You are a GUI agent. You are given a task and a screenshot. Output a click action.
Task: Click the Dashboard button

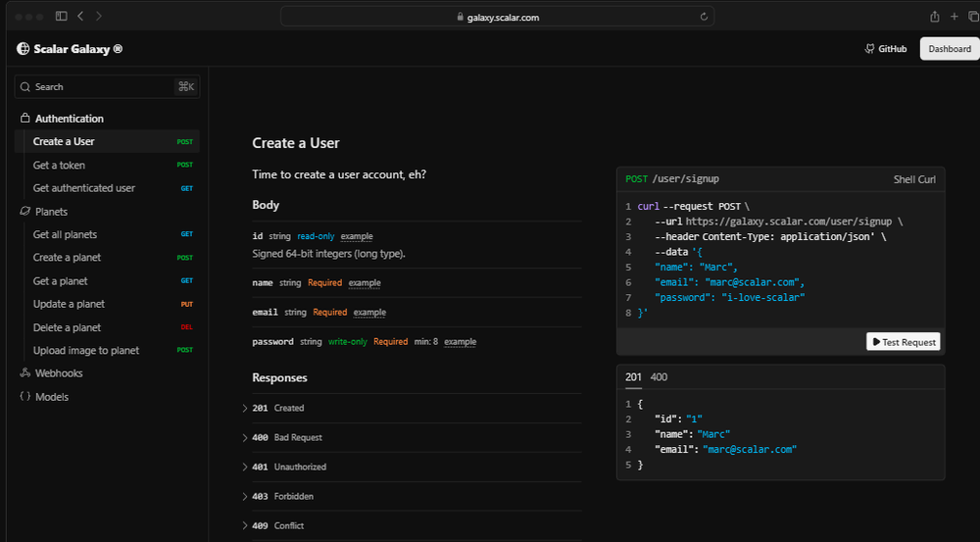(950, 49)
